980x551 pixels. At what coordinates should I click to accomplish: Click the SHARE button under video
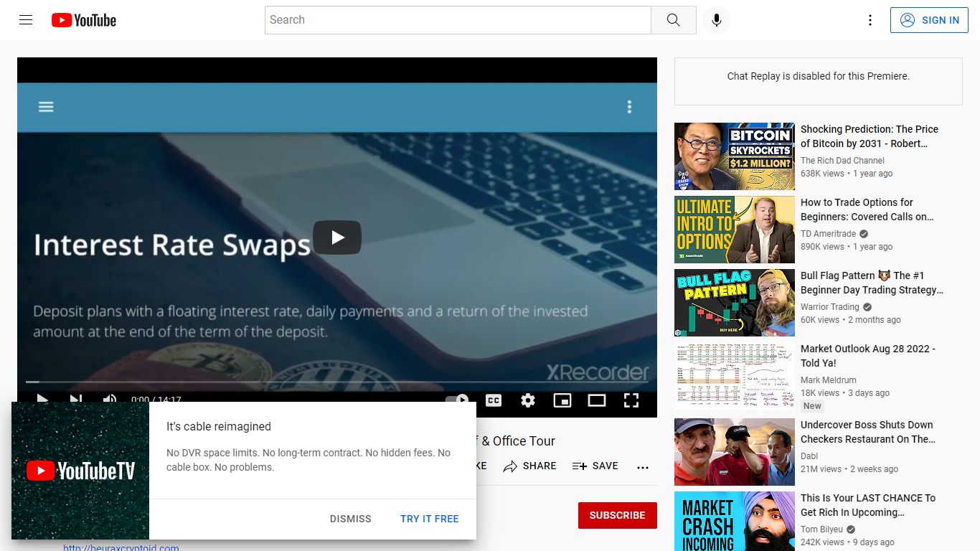coord(529,466)
